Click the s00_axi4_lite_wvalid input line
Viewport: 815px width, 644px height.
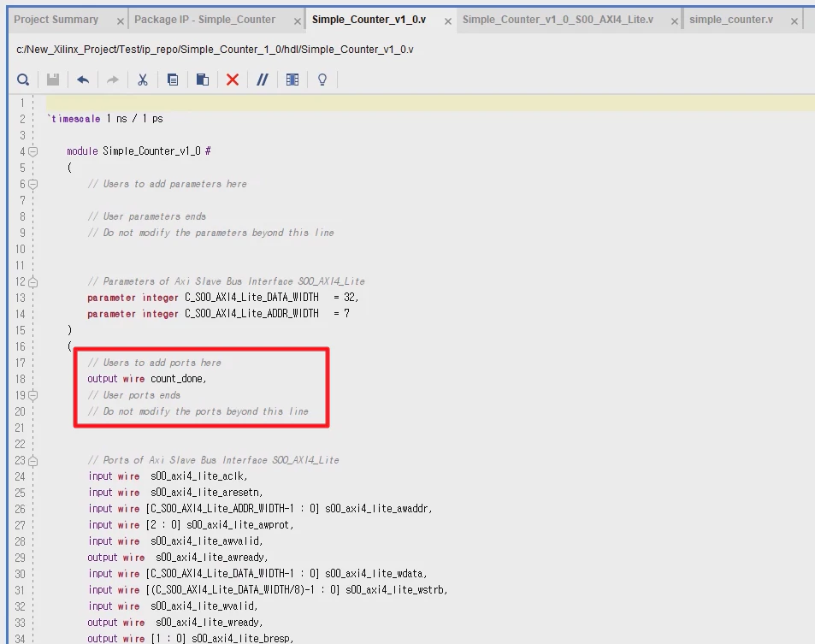coord(173,606)
